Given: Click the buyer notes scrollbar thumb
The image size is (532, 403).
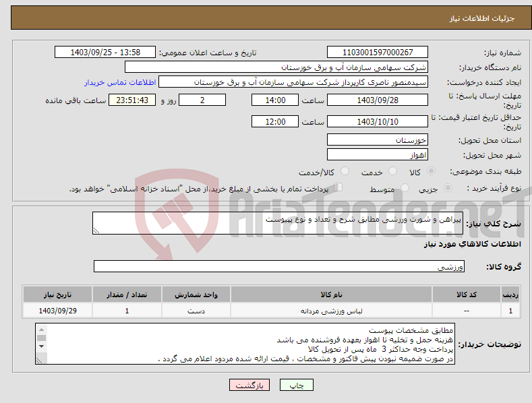Looking at the screenshot, I should (x=41, y=338).
